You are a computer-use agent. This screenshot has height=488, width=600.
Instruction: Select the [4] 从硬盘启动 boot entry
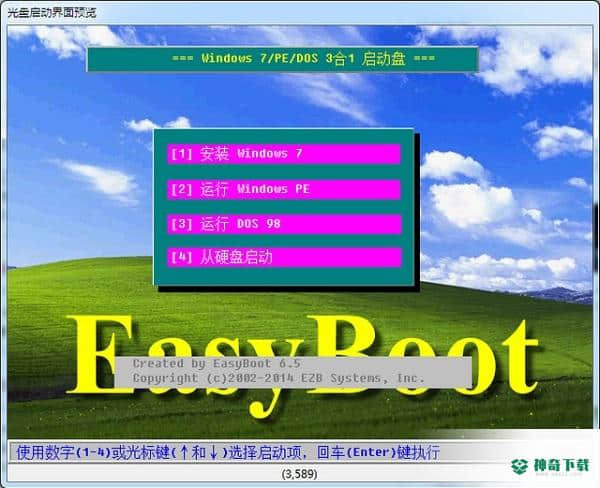284,257
